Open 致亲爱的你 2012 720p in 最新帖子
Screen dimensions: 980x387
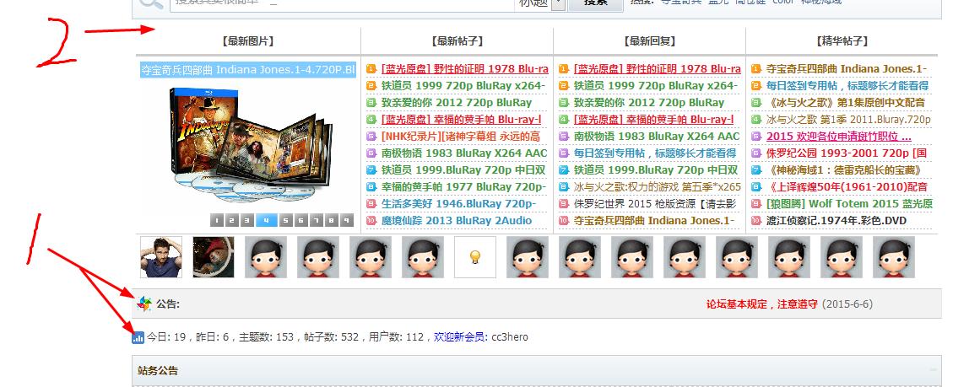(x=457, y=102)
